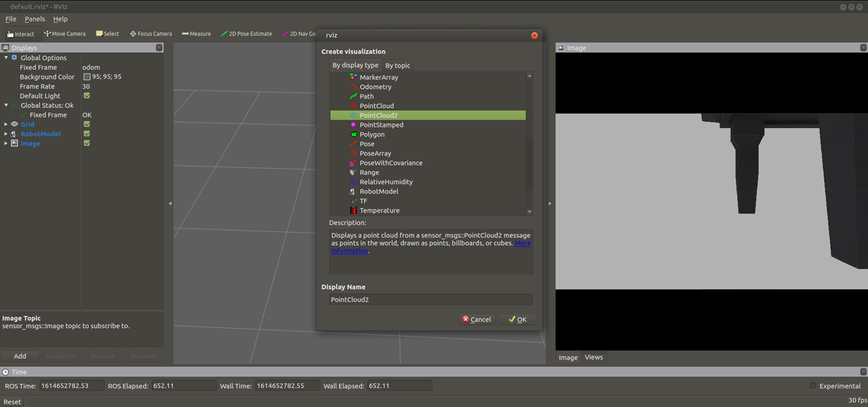
Task: Switch to the By topic tab
Action: pyautogui.click(x=397, y=66)
